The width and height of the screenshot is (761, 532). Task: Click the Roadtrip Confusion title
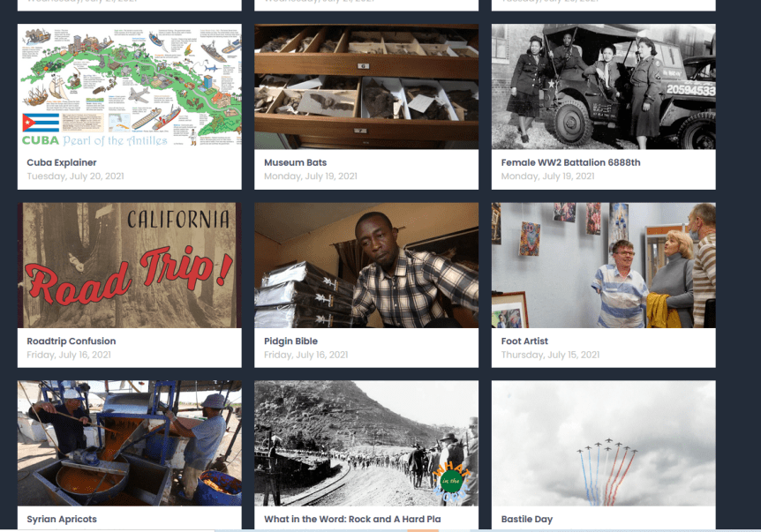coord(72,341)
